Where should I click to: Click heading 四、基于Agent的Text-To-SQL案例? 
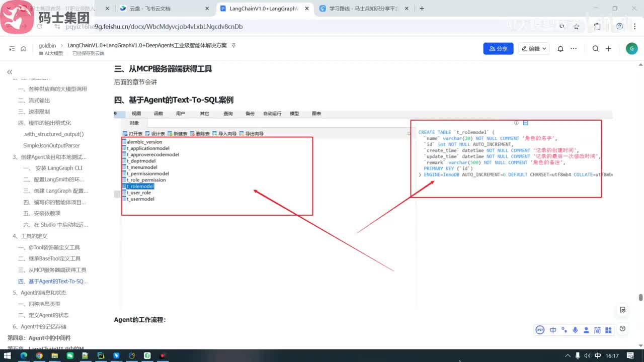[174, 100]
